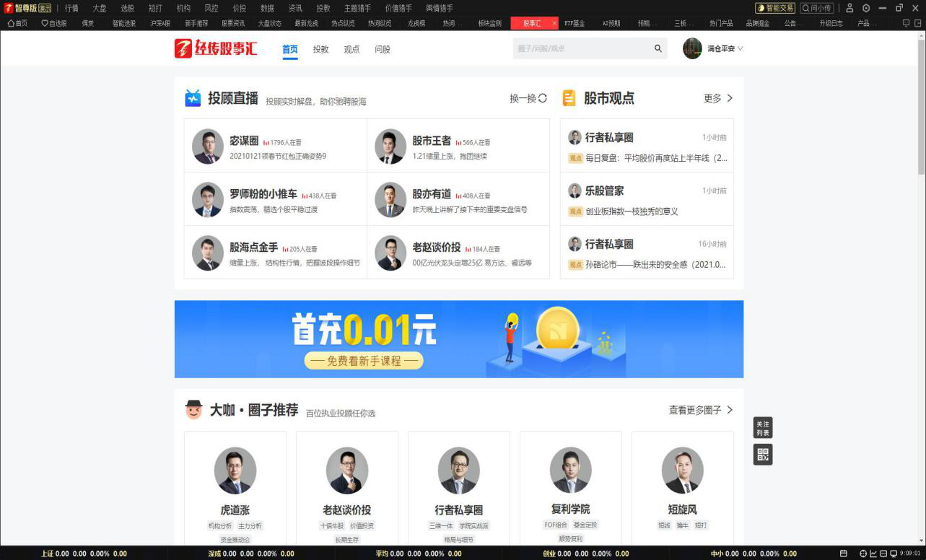Open 罗师粉的小推车 advisor avatar
926x560 pixels.
tap(208, 200)
